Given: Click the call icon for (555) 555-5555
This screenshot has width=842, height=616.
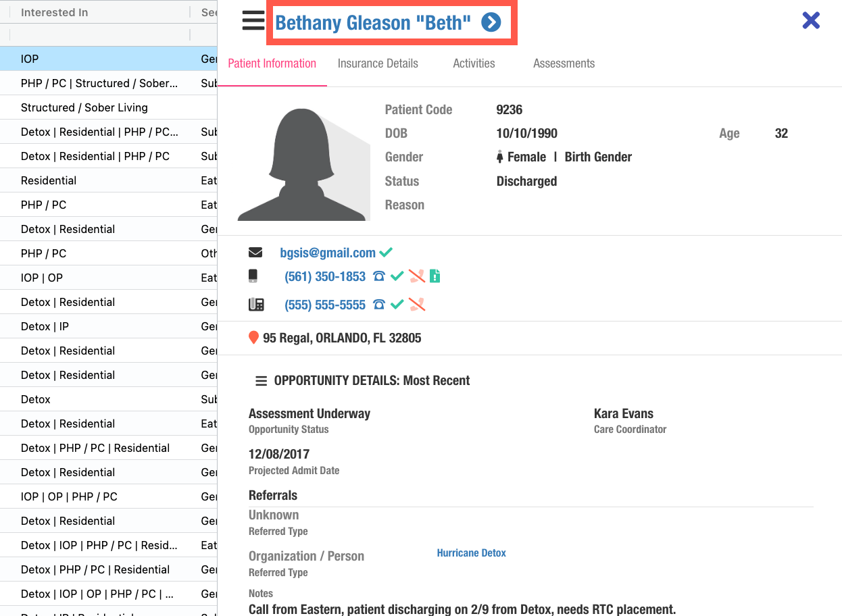Looking at the screenshot, I should pyautogui.click(x=379, y=305).
